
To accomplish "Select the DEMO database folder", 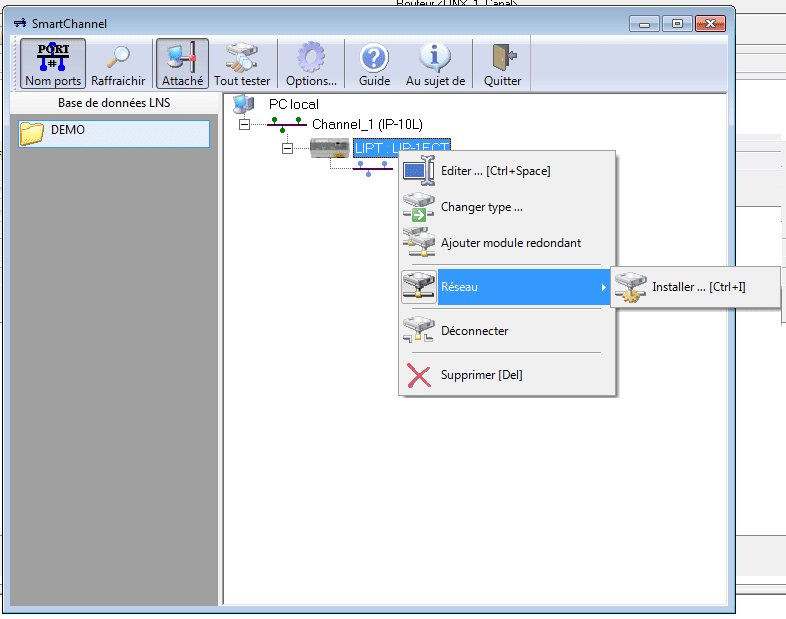I will 67,130.
